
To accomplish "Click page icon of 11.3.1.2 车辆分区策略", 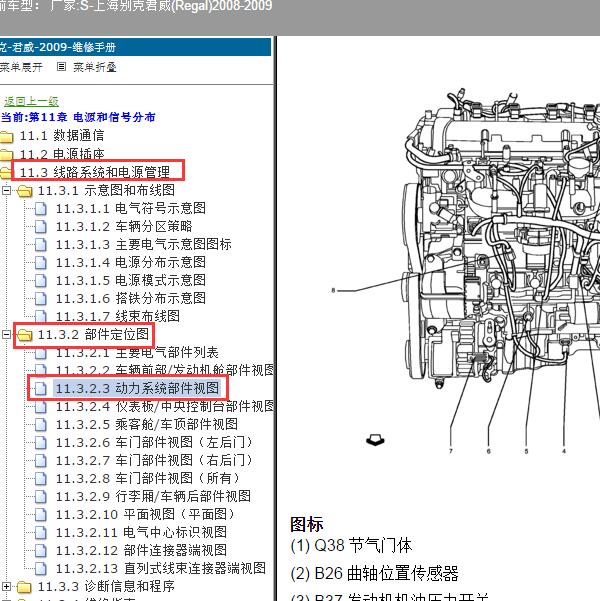I will click(41, 227).
